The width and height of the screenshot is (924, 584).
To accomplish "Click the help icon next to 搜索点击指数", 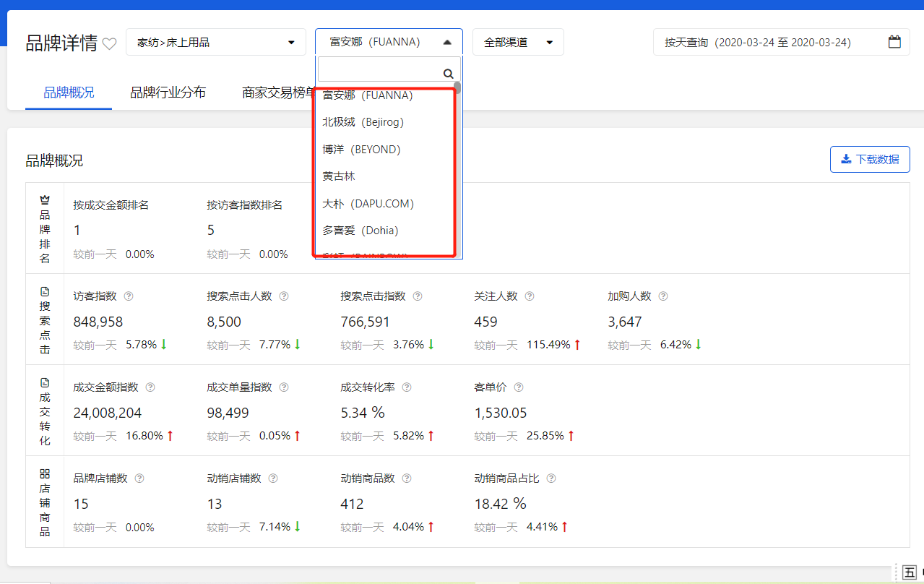I will click(x=418, y=296).
